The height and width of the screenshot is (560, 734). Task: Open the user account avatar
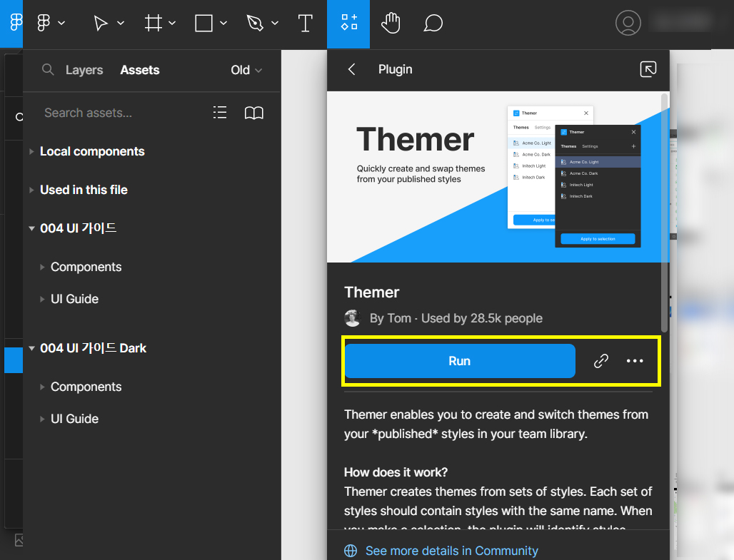(628, 22)
